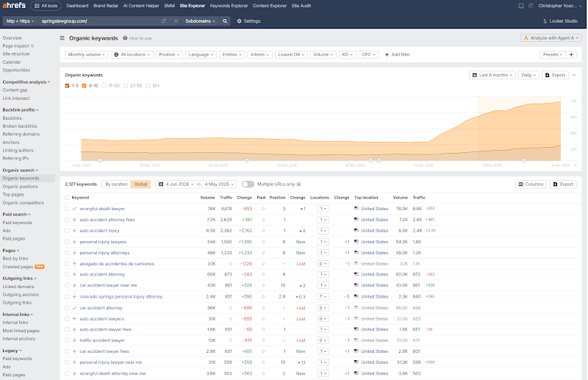Expand plus icon for traffic accident lawyer
Image resolution: width=588 pixels, height=380 pixels.
click(x=75, y=340)
